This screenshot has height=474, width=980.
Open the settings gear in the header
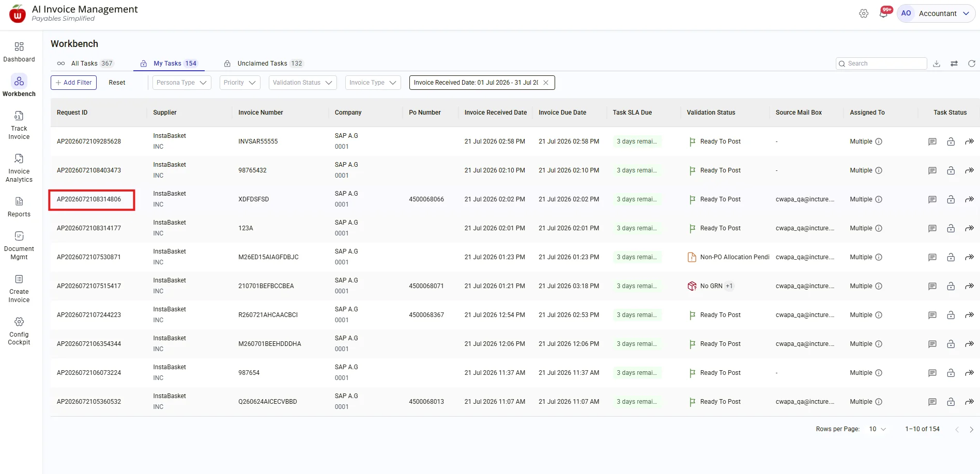pos(864,13)
